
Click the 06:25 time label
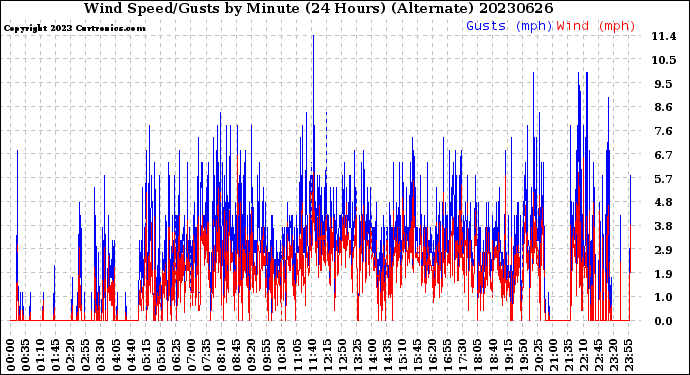(176, 355)
